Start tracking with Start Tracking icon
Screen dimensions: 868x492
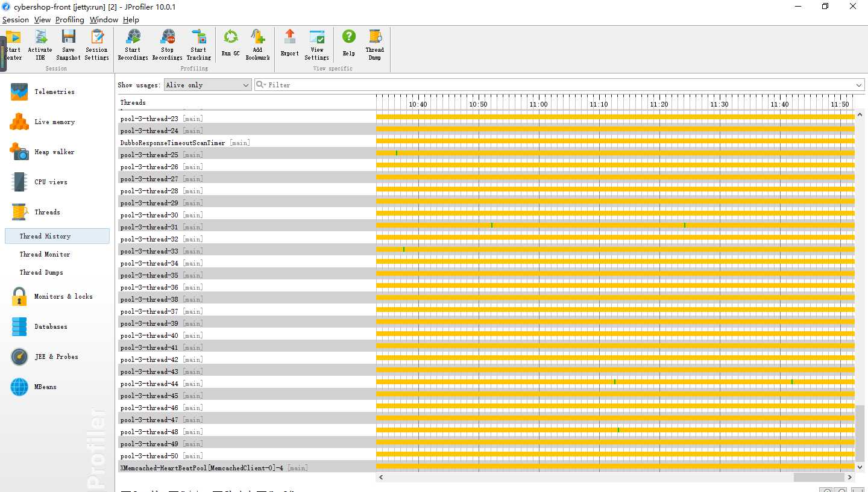point(198,45)
